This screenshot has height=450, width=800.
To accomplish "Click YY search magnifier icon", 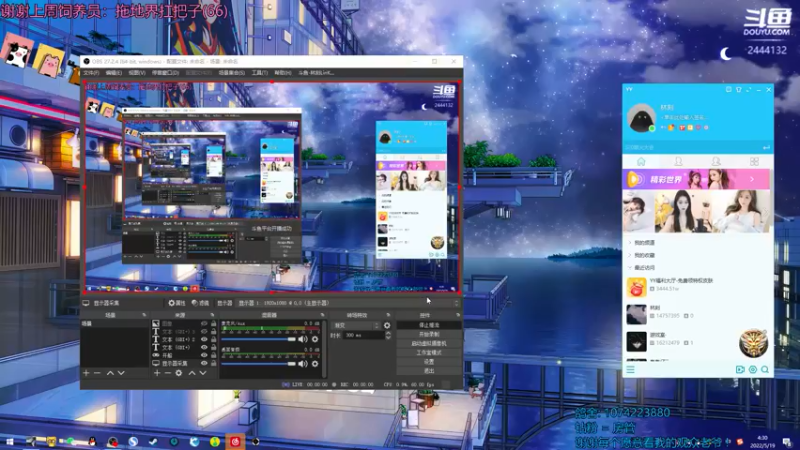I will click(765, 369).
